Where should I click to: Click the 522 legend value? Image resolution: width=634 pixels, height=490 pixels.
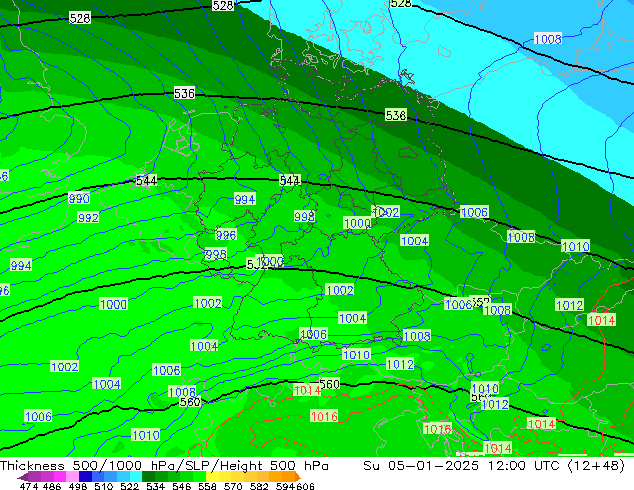pyautogui.click(x=129, y=486)
